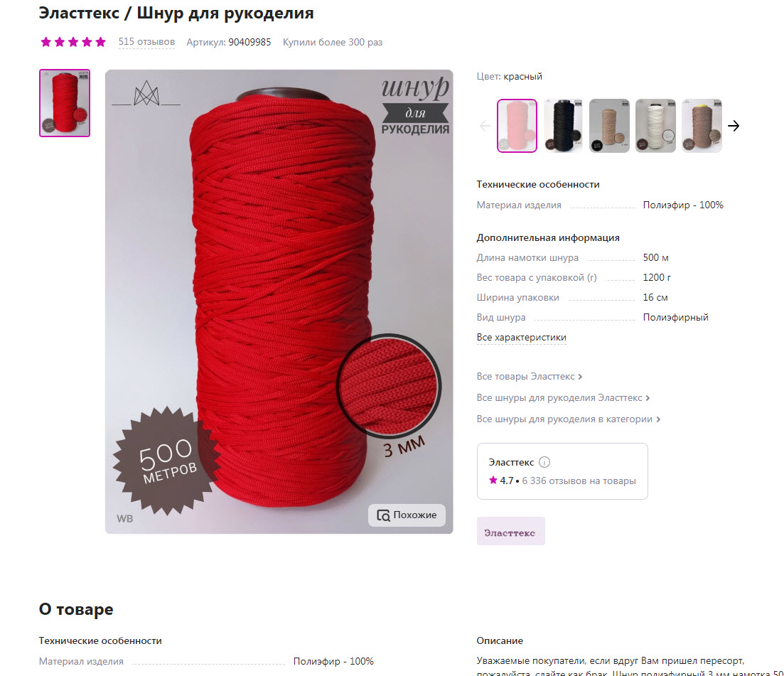Select the brown cord color swatch
784x676 pixels.
702,126
